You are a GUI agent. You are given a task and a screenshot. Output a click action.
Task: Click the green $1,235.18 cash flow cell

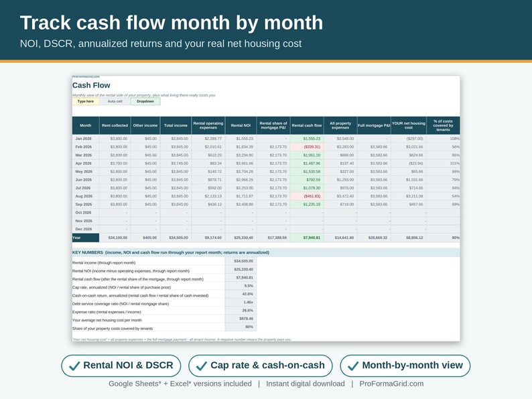pyautogui.click(x=307, y=204)
